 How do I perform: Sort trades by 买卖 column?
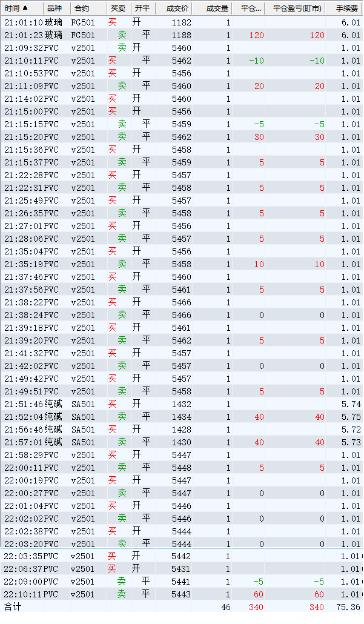117,8
